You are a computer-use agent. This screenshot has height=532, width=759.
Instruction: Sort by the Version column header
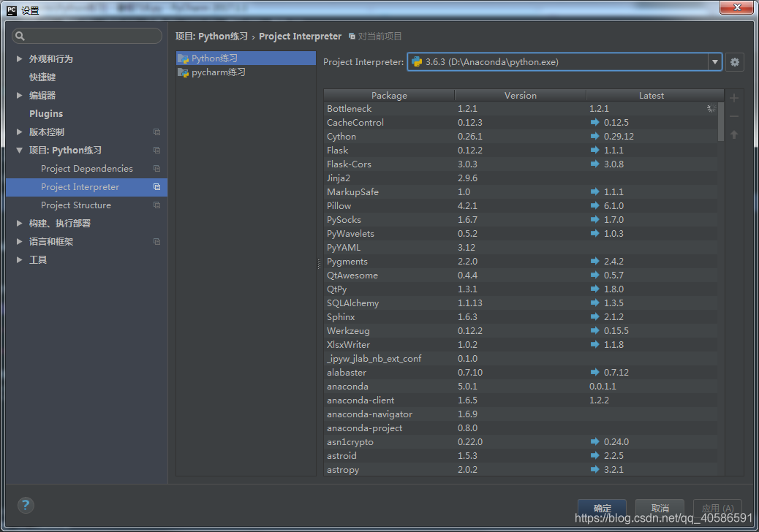click(521, 95)
